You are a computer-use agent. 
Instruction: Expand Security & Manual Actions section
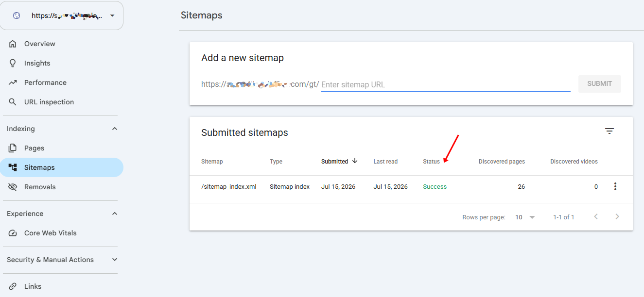(x=115, y=260)
